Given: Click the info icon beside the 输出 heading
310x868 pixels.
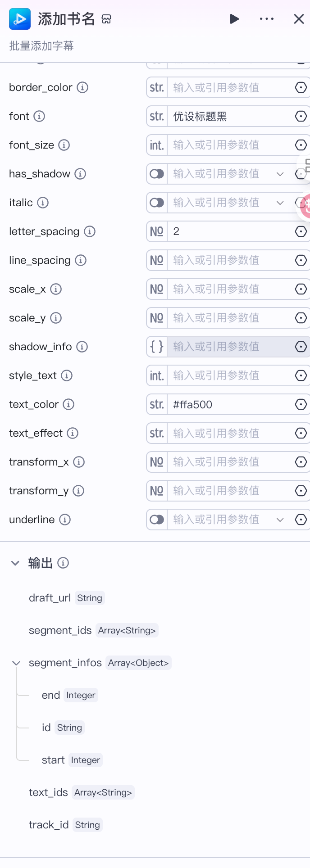Looking at the screenshot, I should (x=64, y=563).
